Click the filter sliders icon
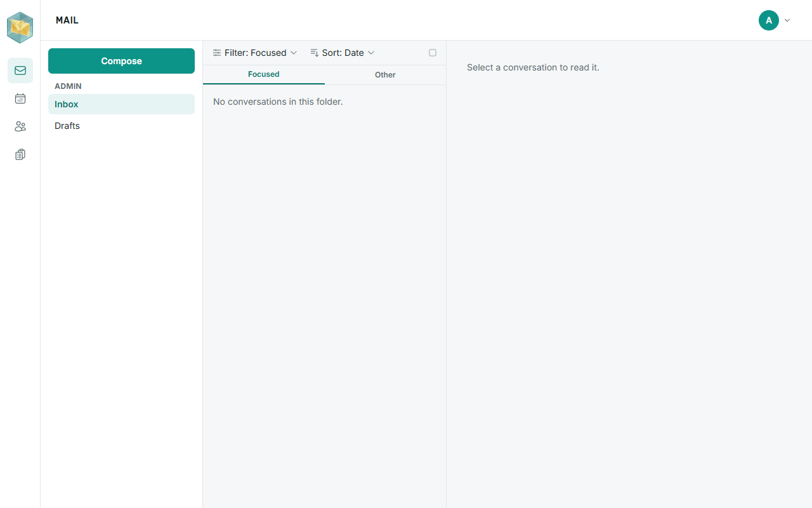The image size is (812, 508). click(x=217, y=53)
